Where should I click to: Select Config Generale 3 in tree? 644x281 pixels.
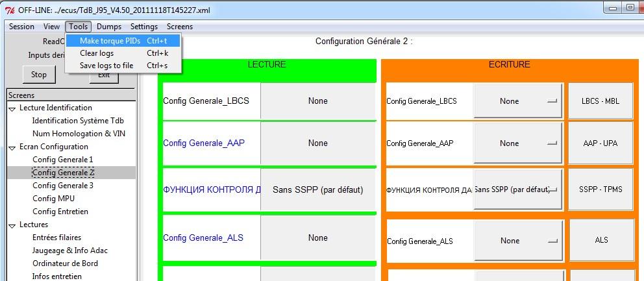coord(63,186)
